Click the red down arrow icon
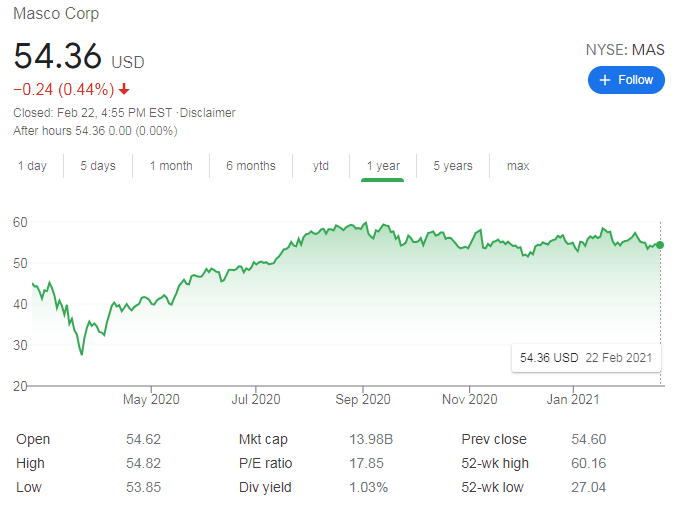Screen dimensions: 685x523 (x=125, y=89)
